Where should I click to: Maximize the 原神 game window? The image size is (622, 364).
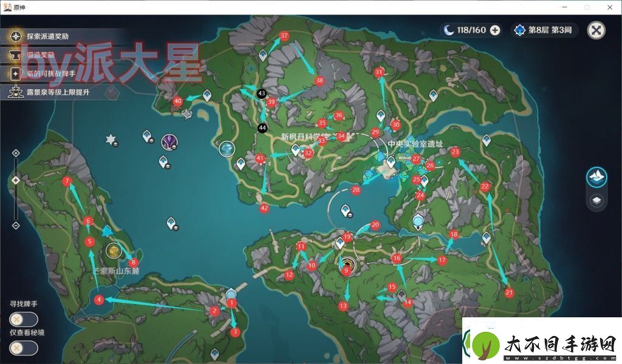(x=587, y=7)
